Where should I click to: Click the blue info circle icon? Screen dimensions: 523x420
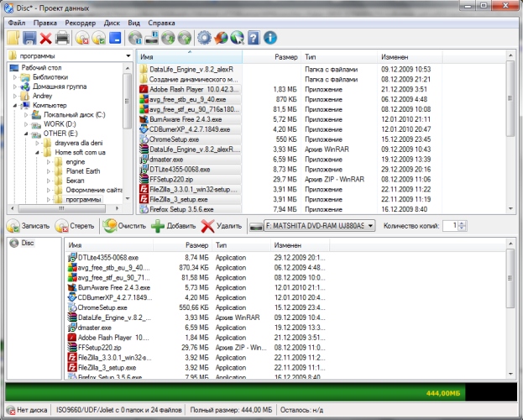pyautogui.click(x=269, y=38)
